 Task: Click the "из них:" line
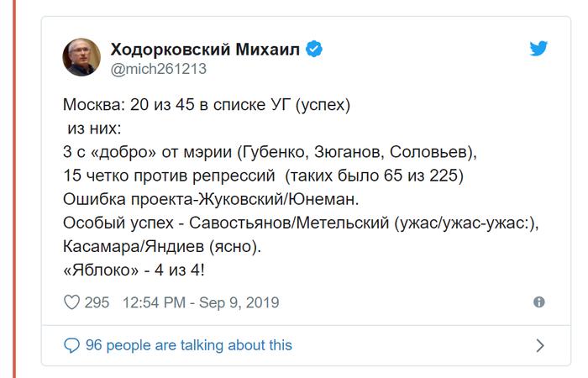(x=94, y=130)
